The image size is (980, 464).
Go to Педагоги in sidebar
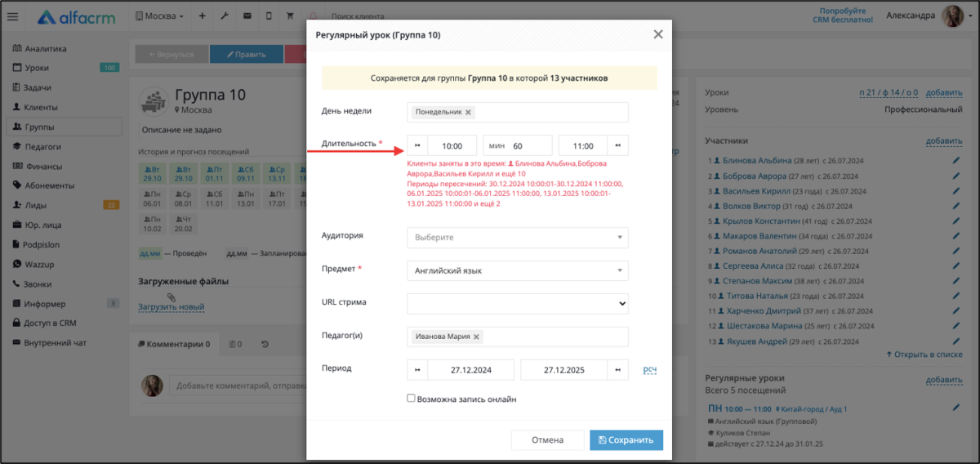tap(43, 146)
